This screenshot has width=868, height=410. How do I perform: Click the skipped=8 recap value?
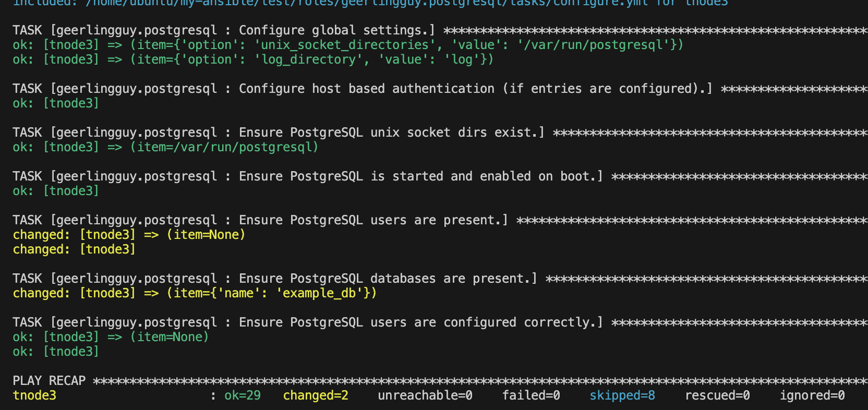coord(622,396)
